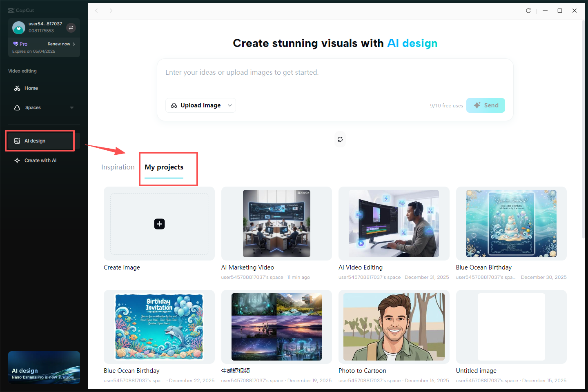Switch to the Inspiration tab
The image size is (588, 392).
118,167
